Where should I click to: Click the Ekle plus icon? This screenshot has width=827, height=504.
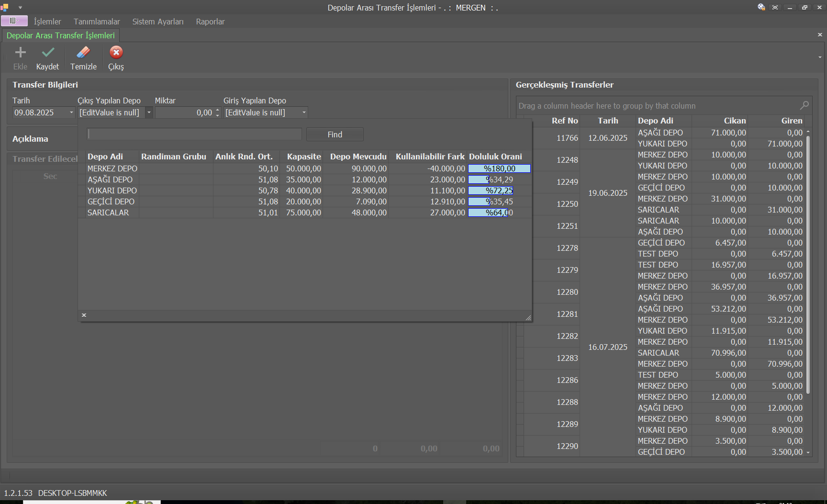20,53
